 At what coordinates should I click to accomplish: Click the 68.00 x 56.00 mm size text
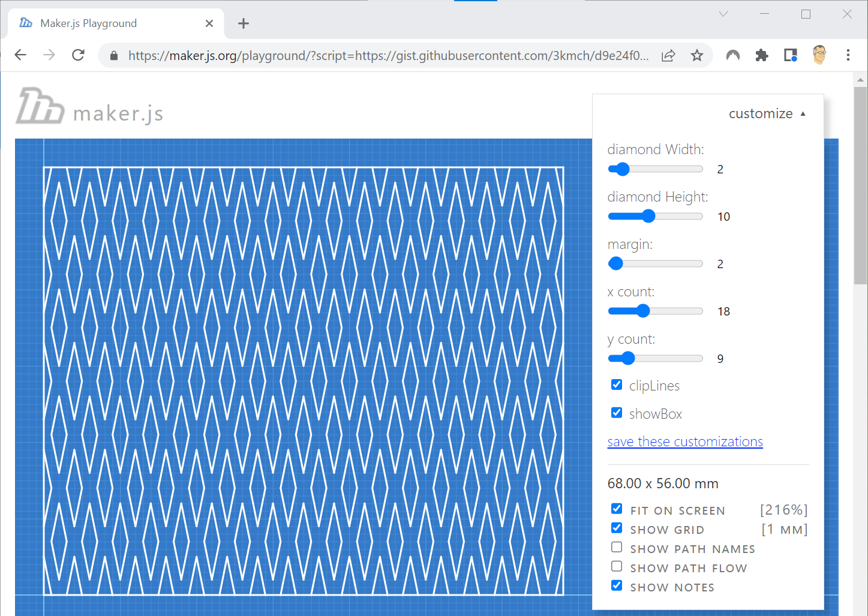[x=663, y=483]
